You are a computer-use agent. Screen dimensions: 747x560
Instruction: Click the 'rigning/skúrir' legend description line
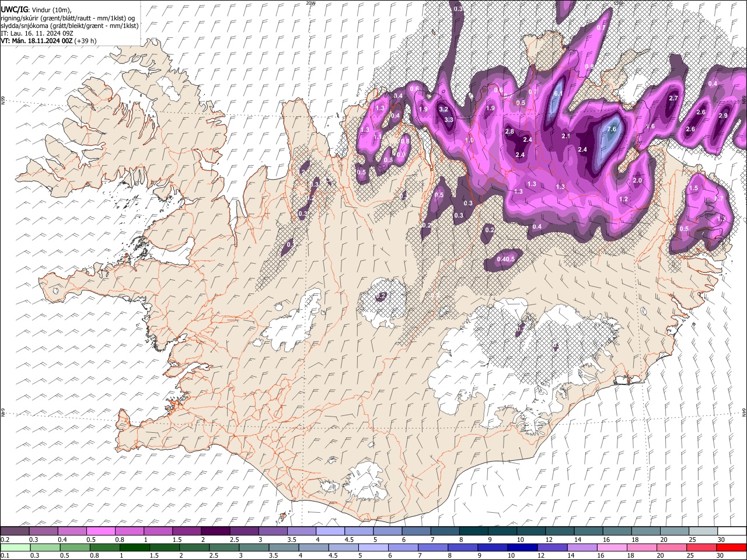(68, 17)
